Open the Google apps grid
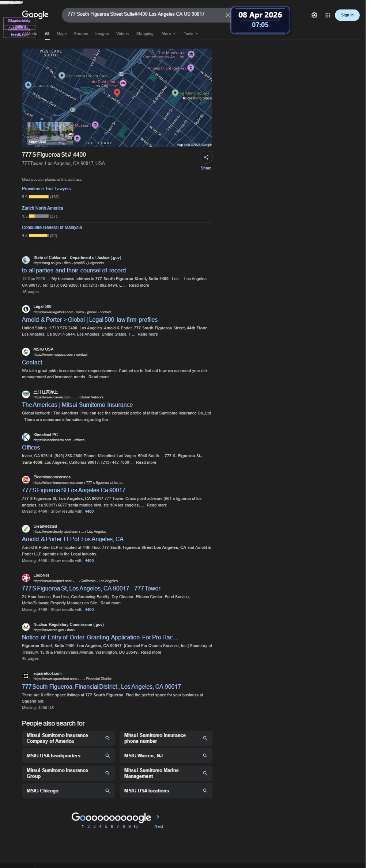Image resolution: width=370 pixels, height=868 pixels. [x=328, y=15]
